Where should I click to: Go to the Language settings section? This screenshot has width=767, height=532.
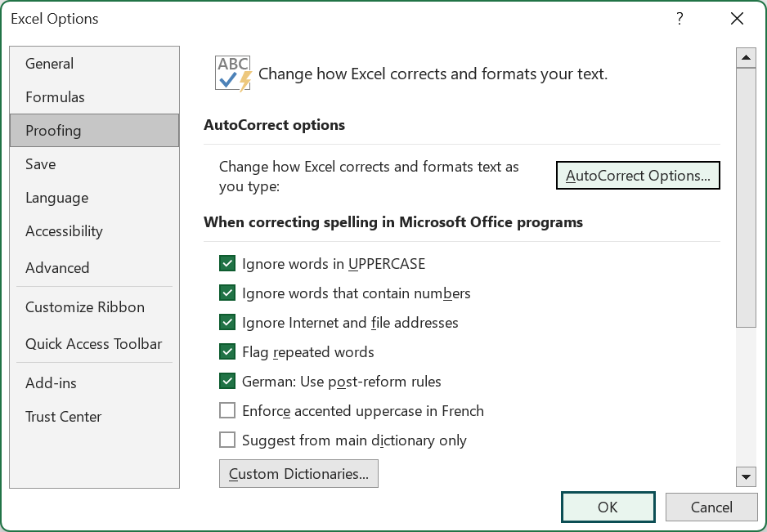(x=56, y=198)
